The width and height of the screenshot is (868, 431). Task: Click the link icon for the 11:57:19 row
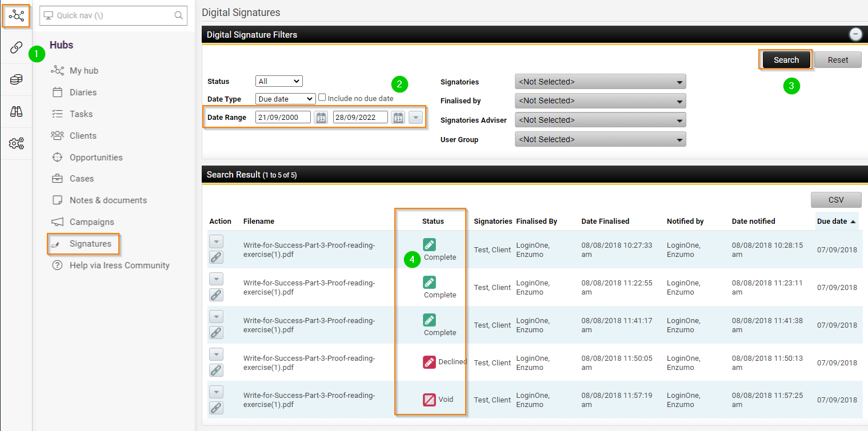pos(216,408)
